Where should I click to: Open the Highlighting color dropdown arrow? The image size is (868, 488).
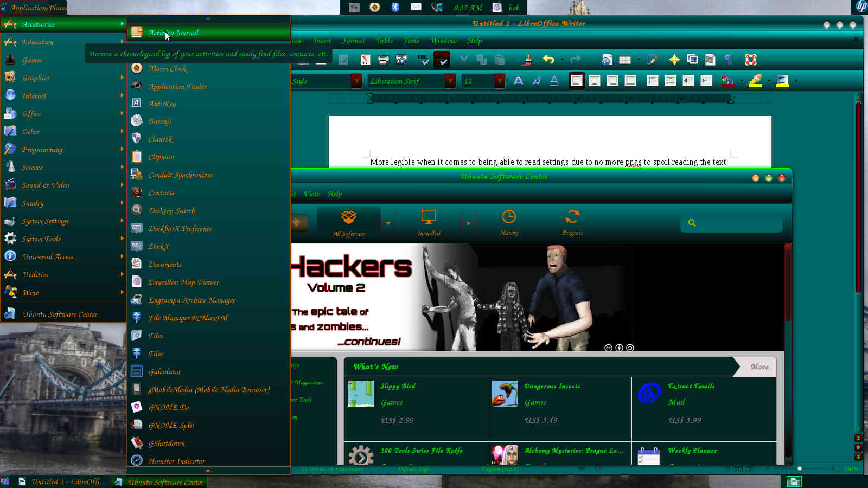point(768,81)
